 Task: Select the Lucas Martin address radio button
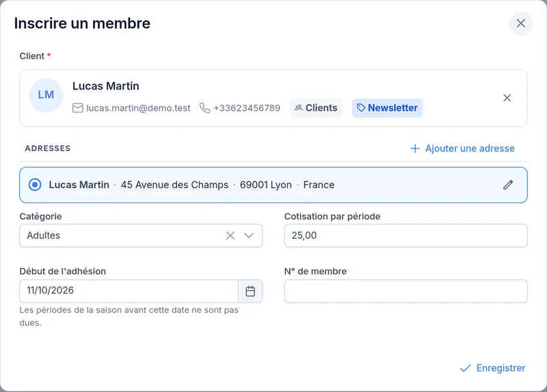(x=35, y=185)
